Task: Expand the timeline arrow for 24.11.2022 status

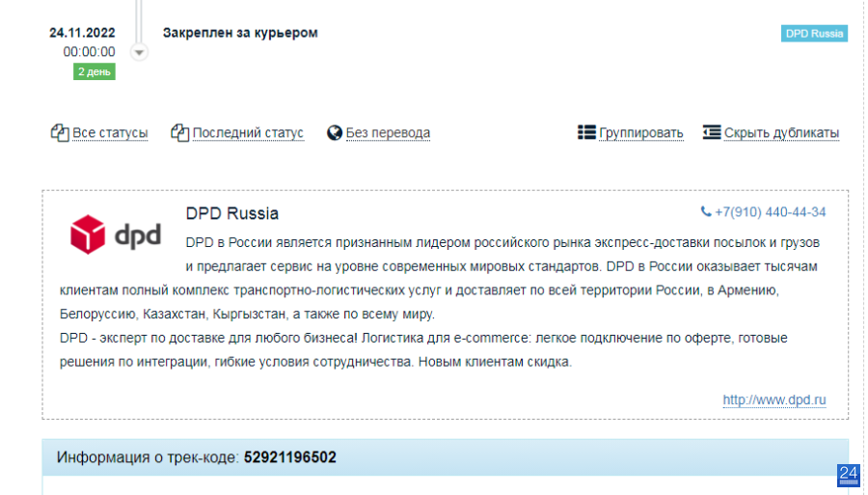Action: pos(139,52)
